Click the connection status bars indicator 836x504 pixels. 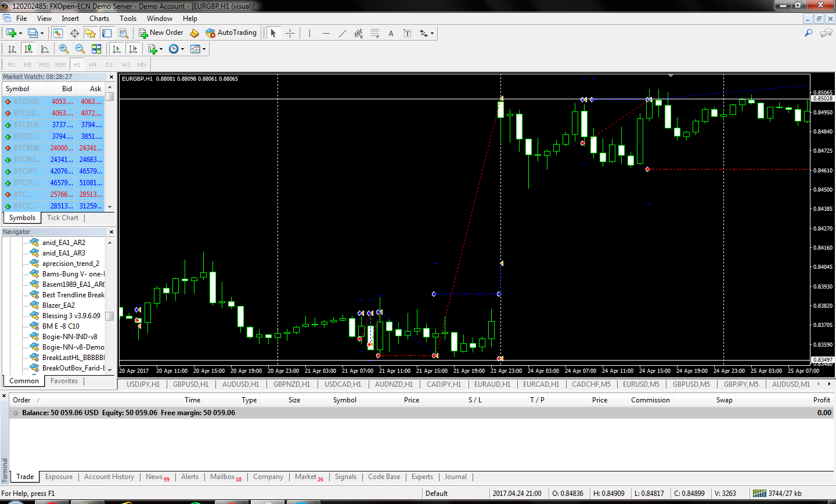point(759,494)
